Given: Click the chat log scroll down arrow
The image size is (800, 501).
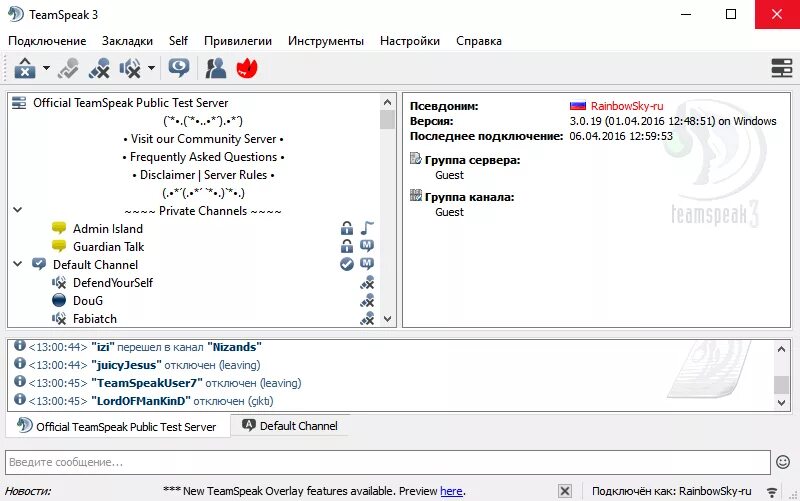Looking at the screenshot, I should (781, 403).
